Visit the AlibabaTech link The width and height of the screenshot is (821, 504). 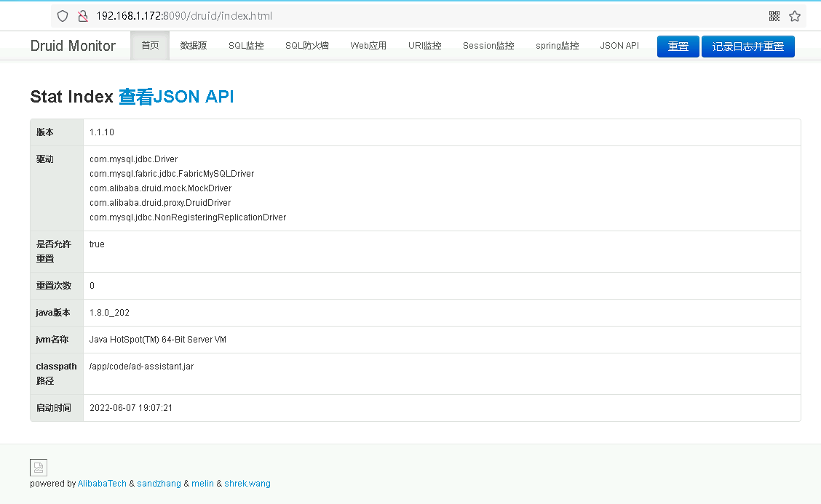click(x=102, y=484)
